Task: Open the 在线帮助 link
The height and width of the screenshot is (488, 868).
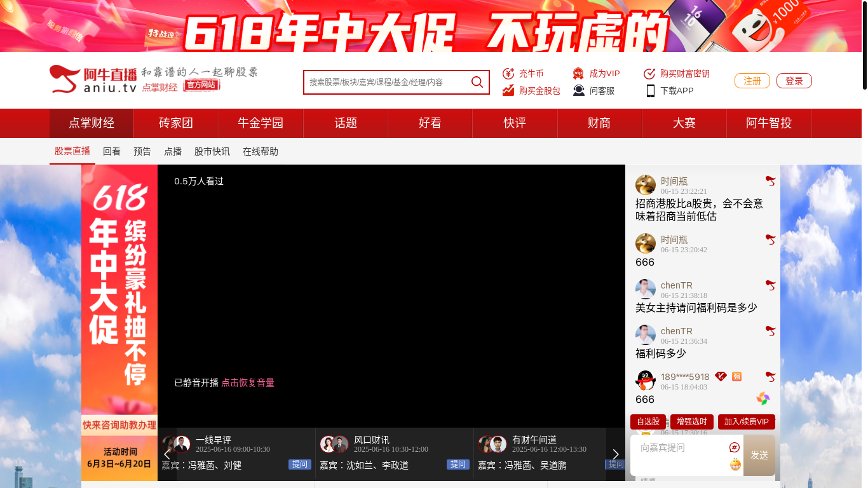Action: (x=261, y=151)
